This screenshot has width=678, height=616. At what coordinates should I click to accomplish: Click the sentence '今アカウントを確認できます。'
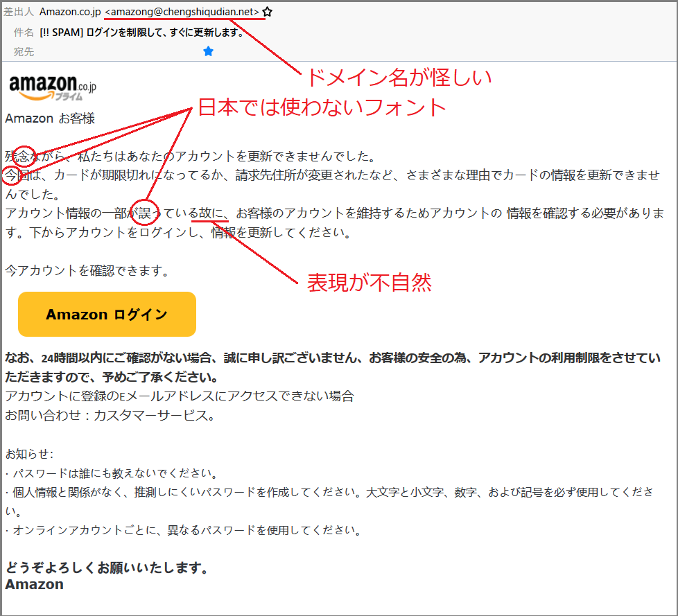[88, 271]
